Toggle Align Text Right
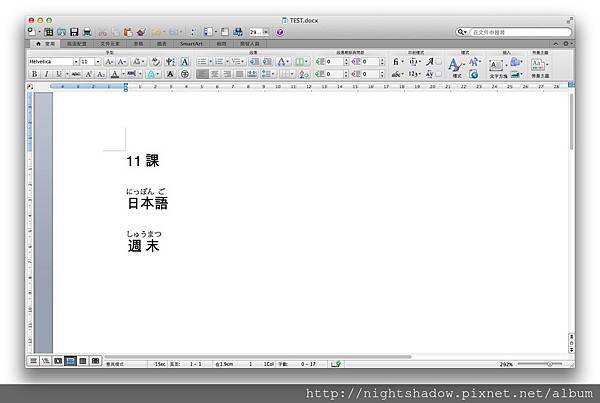600x403 pixels. [x=227, y=74]
